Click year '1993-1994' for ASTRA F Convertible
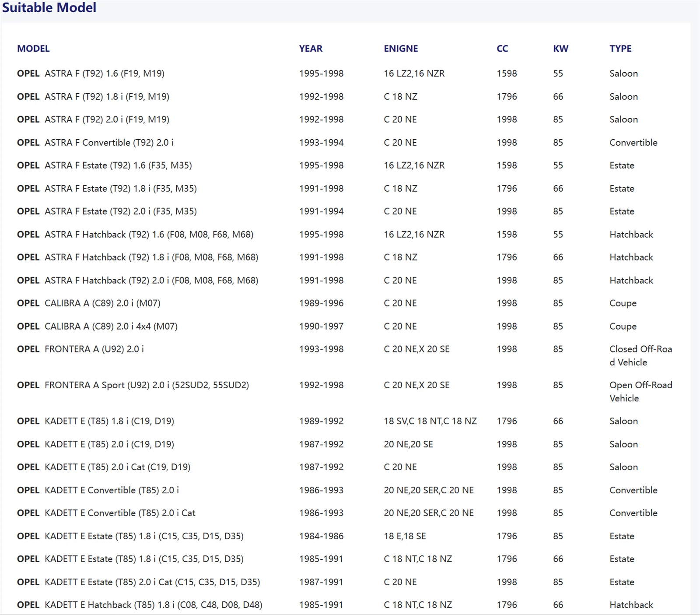The width and height of the screenshot is (700, 615). (321, 143)
